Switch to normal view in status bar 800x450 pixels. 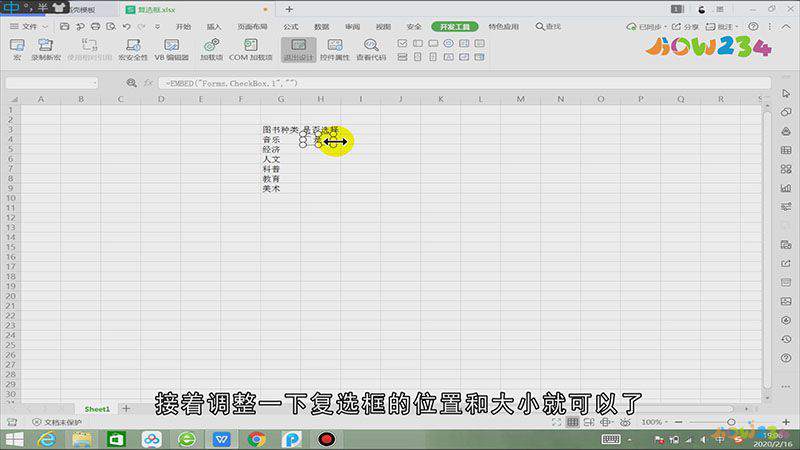572,422
